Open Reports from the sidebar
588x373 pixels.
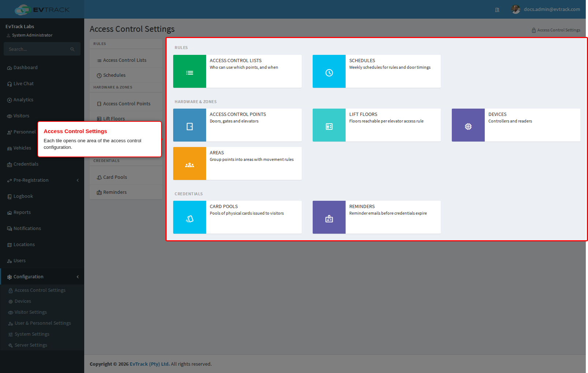coord(42,212)
